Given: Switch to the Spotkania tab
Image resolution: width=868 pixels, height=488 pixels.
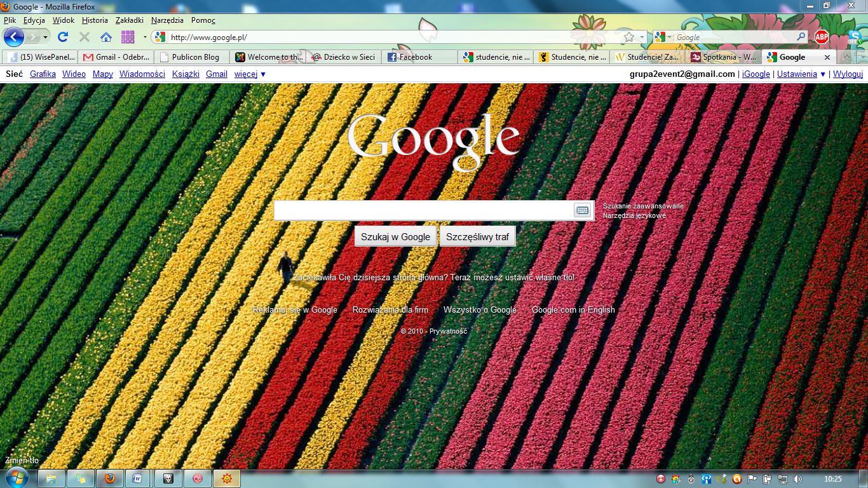Looking at the screenshot, I should click(724, 57).
